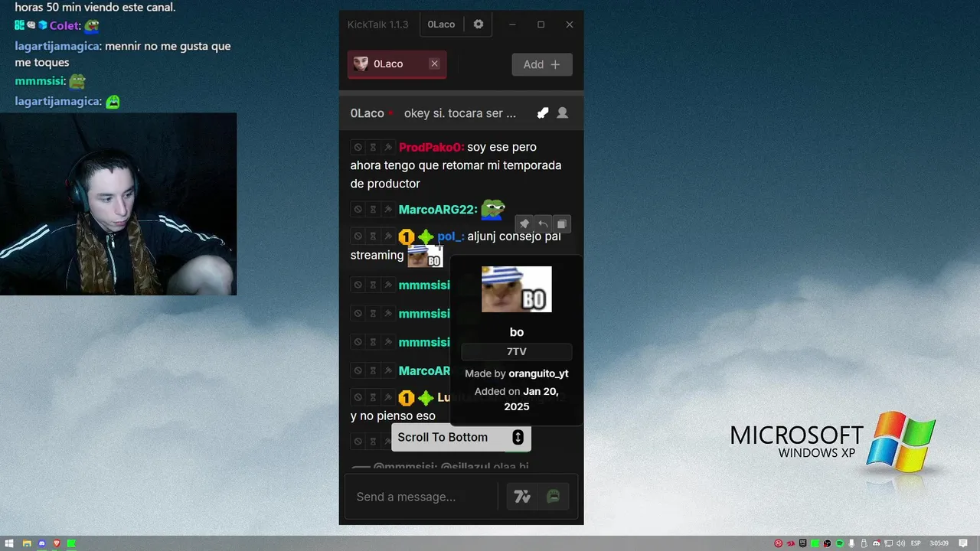Image resolution: width=980 pixels, height=551 pixels.
Task: Click green diamond badge beside pol_
Action: coord(426,237)
